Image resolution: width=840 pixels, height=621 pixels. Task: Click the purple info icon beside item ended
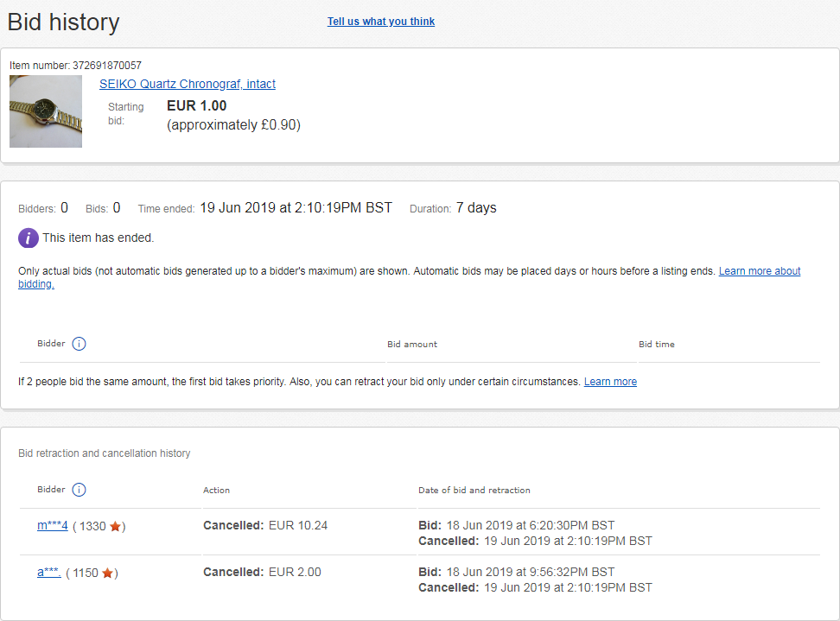29,238
